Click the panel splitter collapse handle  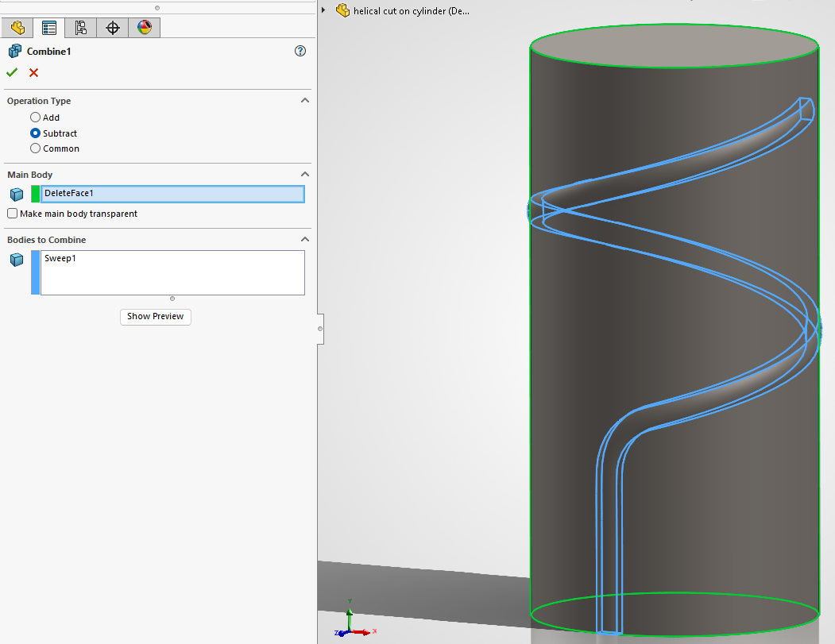point(320,329)
